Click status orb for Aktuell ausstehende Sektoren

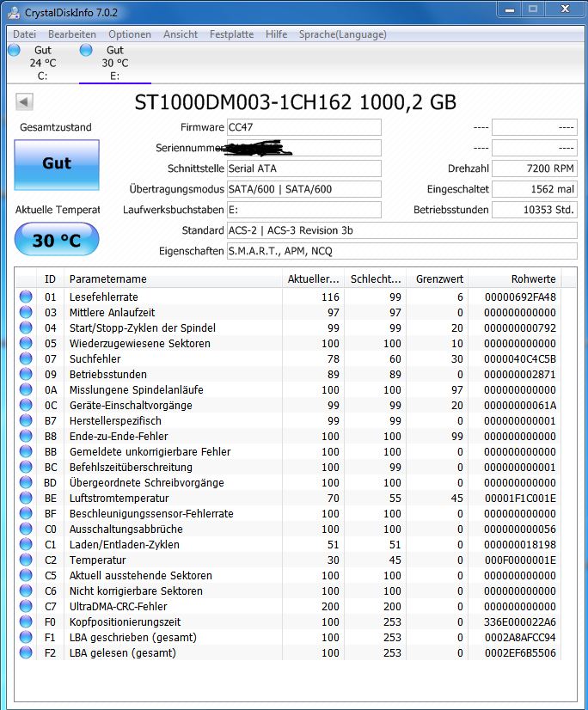click(x=26, y=575)
